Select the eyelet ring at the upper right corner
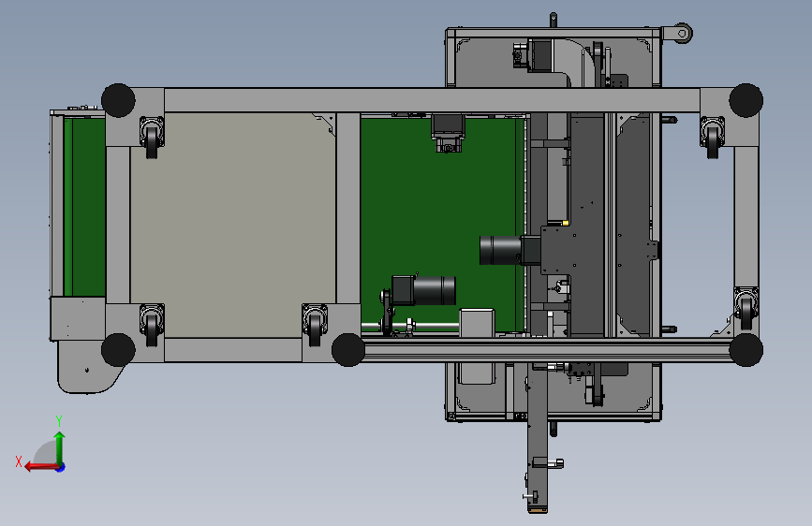Viewport: 812px width, 526px height. (x=683, y=33)
